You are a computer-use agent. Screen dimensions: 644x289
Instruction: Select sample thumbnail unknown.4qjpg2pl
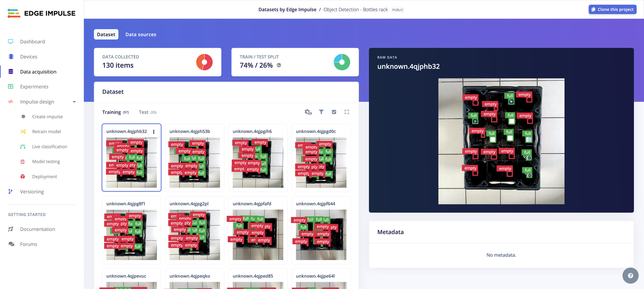click(195, 235)
